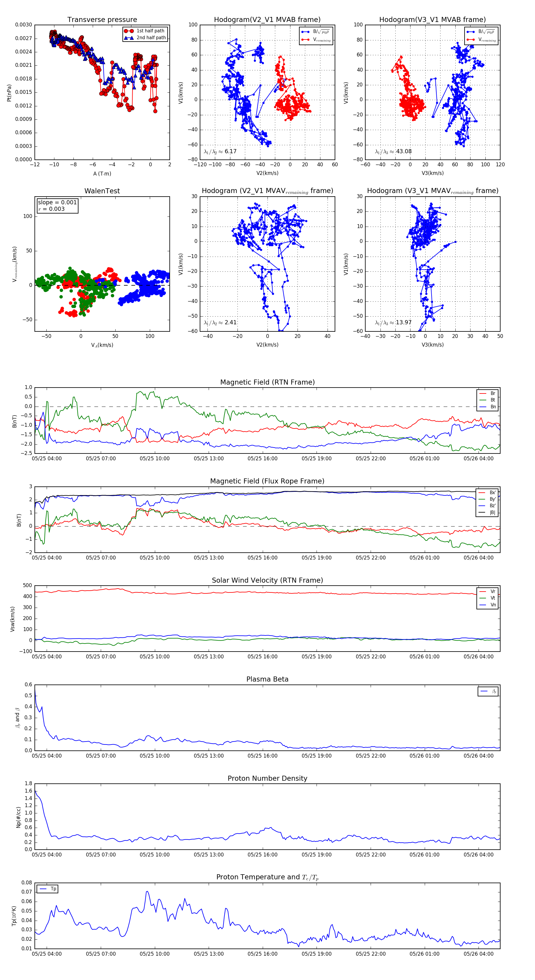Click the 'A (T·m)' axis label
535x980 pixels.
tap(102, 173)
